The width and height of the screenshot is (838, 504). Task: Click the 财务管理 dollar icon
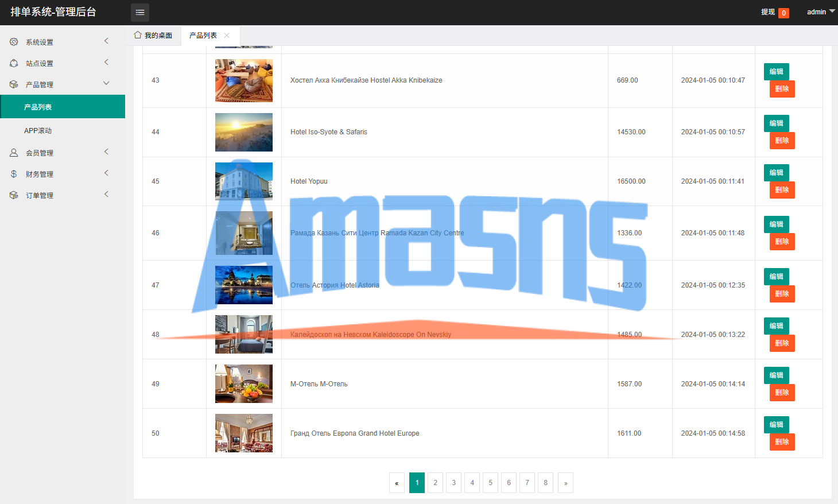click(14, 174)
